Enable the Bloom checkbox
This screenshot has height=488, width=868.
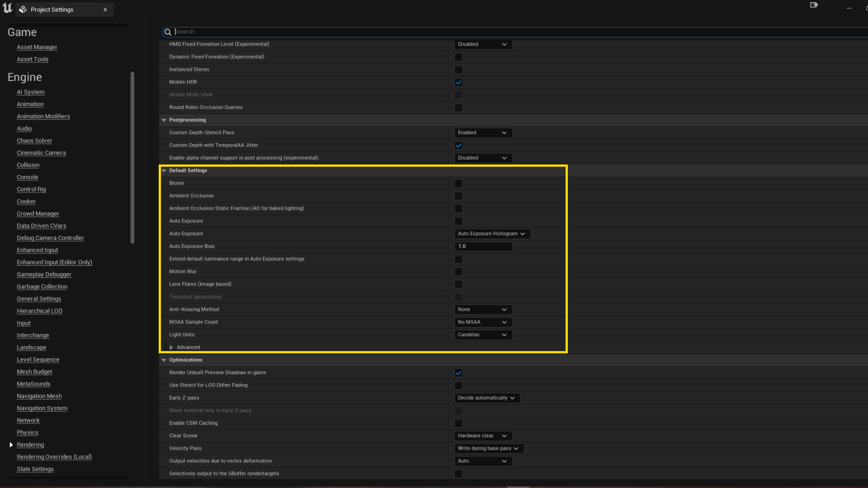[x=458, y=183]
